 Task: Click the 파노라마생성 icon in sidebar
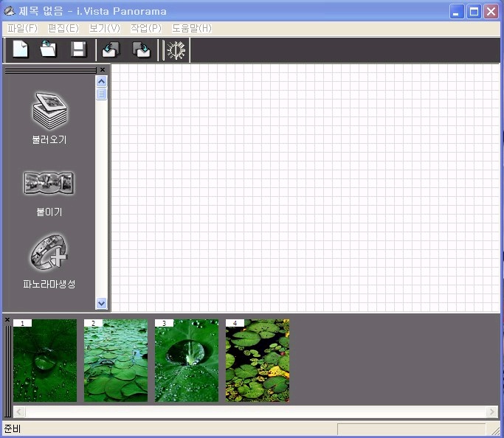(x=49, y=254)
